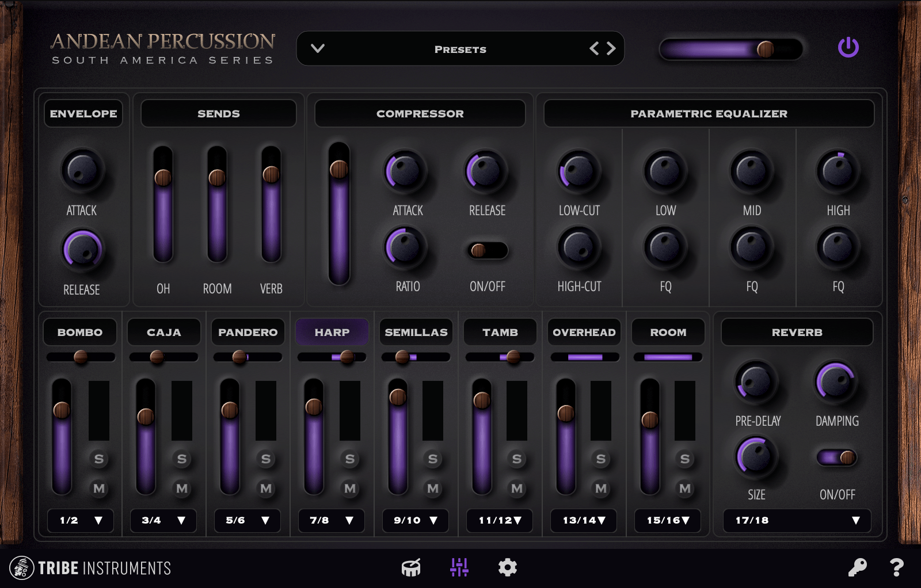Open the Reverb 17/18 output dropdown
The image size is (921, 588).
(796, 521)
